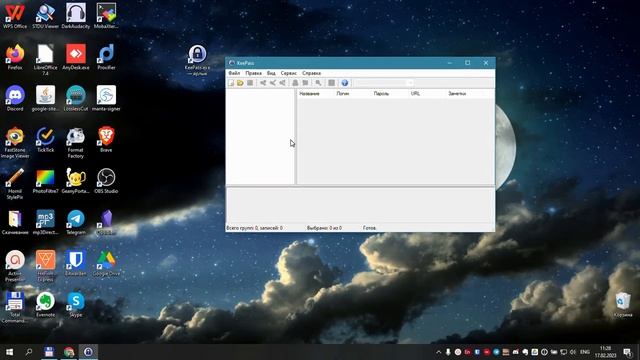Click the Copy password toolbar icon

[x=305, y=83]
